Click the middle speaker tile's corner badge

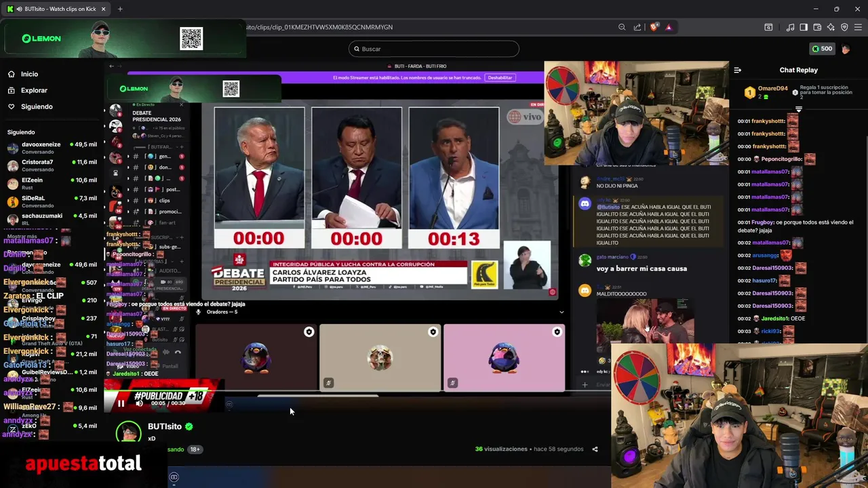click(433, 332)
